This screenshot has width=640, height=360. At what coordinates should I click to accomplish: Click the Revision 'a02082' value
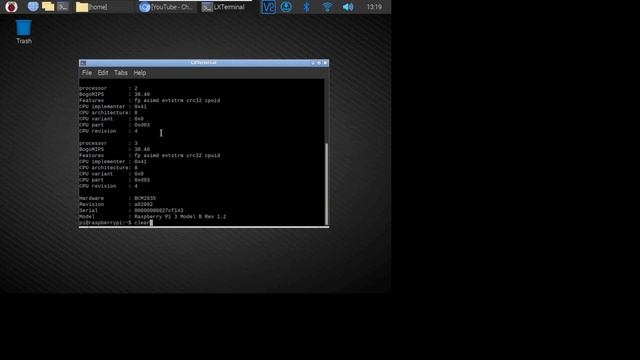tap(143, 204)
